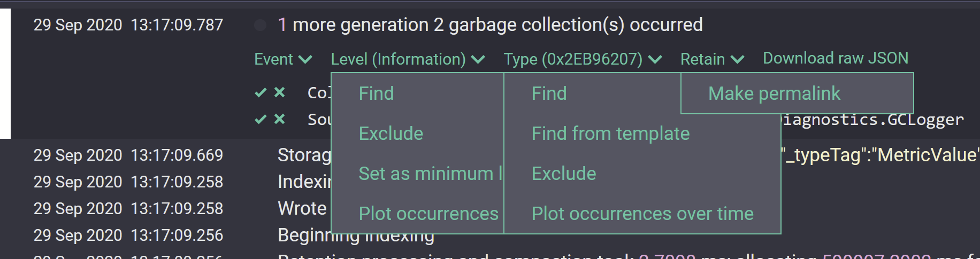Select Set as minimum level option

[417, 174]
